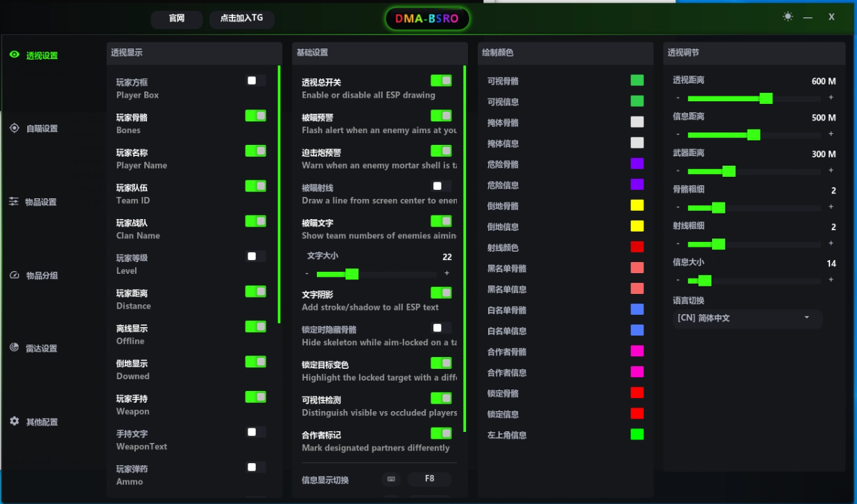The width and height of the screenshot is (857, 504).
Task: Enable 玩家等级 Level toggle
Action: click(256, 256)
